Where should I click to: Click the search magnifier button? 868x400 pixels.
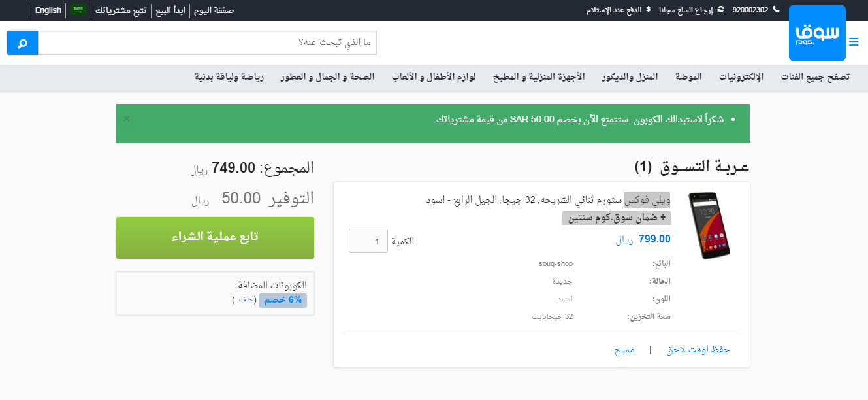22,43
